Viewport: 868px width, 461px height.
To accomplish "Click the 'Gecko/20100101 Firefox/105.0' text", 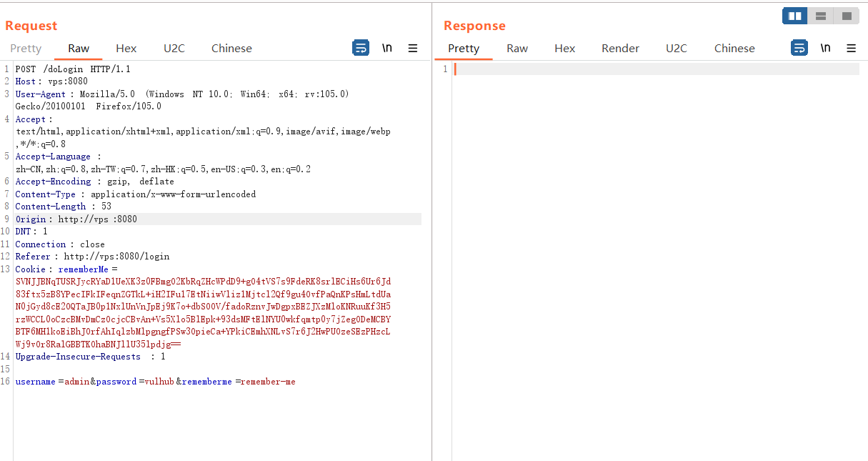I will point(89,106).
